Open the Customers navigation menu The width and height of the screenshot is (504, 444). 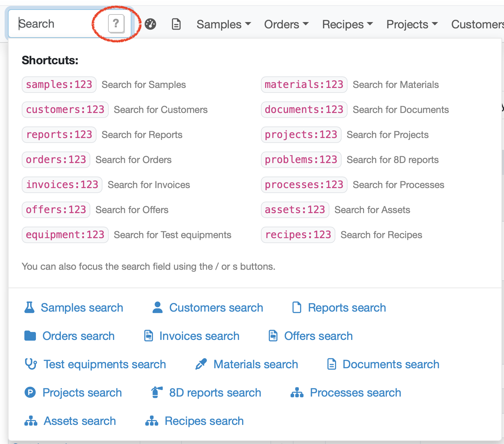point(477,24)
